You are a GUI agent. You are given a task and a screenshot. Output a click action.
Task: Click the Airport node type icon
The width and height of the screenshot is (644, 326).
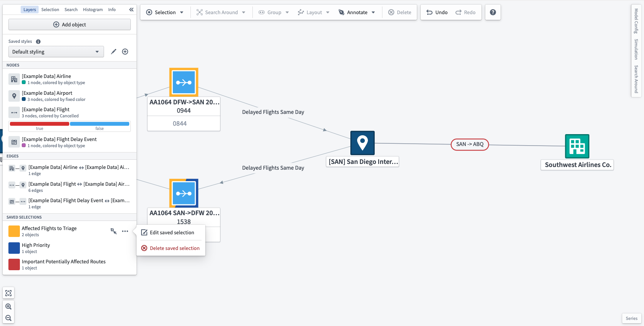tap(14, 96)
